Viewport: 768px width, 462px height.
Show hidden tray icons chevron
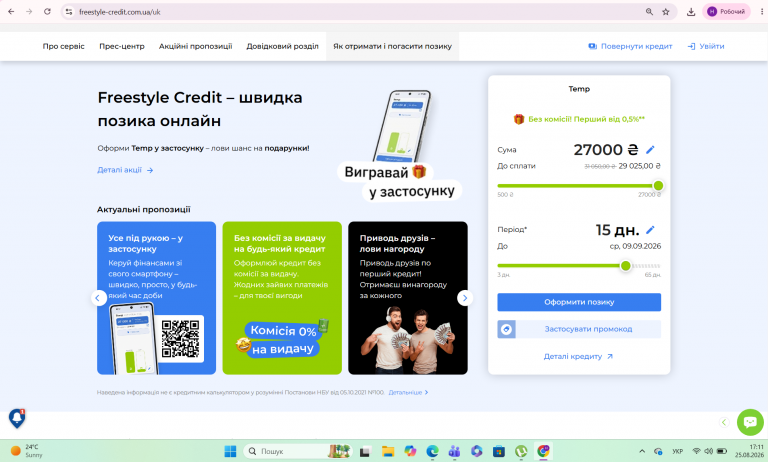(x=642, y=451)
